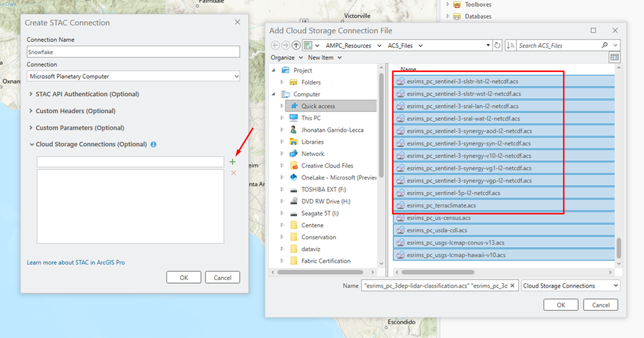Collapse the Project tree node
Image resolution: width=644 pixels, height=338 pixels.
pos(274,70)
